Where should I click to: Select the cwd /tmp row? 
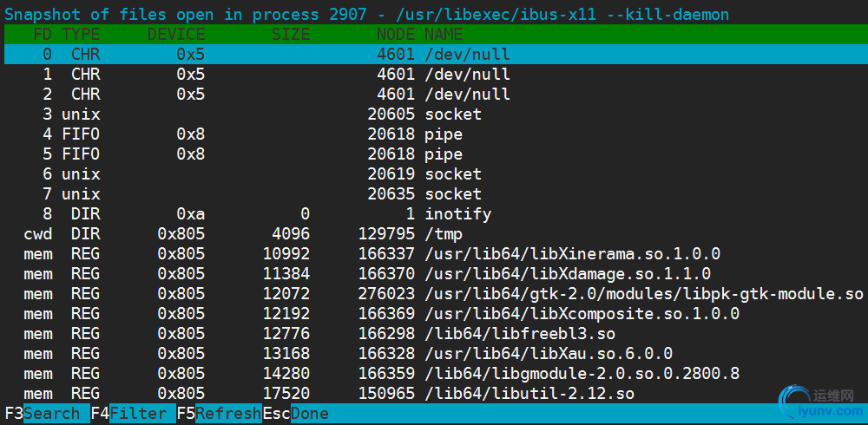(434, 234)
